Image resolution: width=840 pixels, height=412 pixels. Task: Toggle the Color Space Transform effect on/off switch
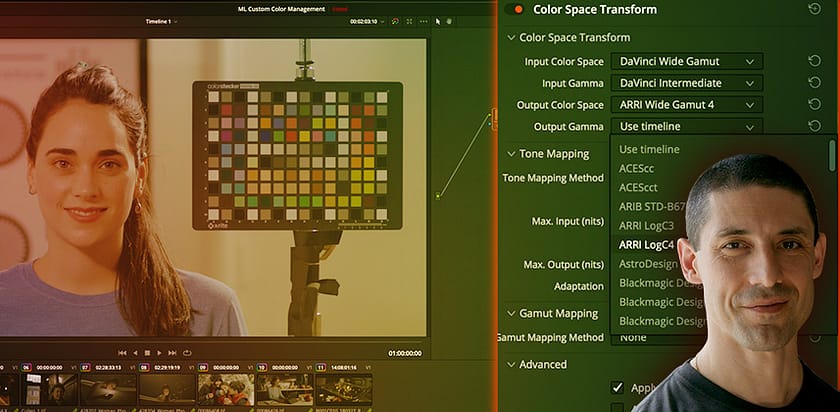(x=514, y=9)
